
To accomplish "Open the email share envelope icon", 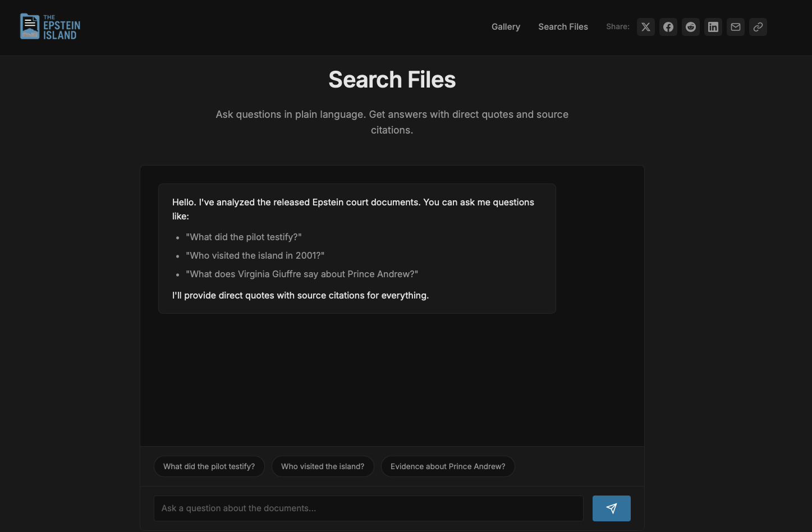I will 735,27.
